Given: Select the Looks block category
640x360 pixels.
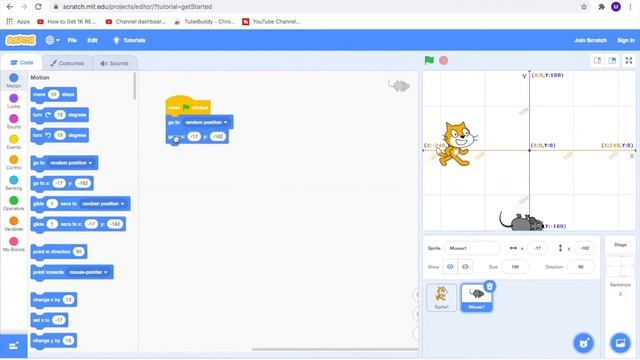Looking at the screenshot, I should [x=13, y=101].
